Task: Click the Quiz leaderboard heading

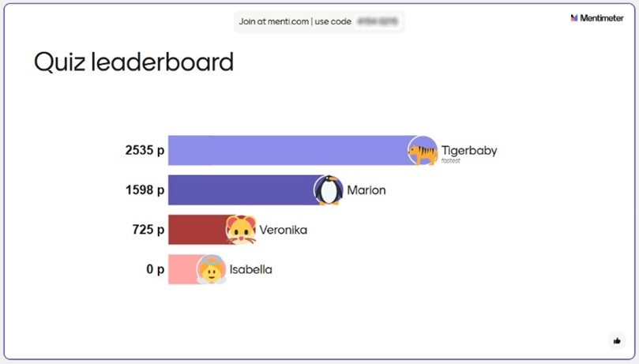Action: 133,62
